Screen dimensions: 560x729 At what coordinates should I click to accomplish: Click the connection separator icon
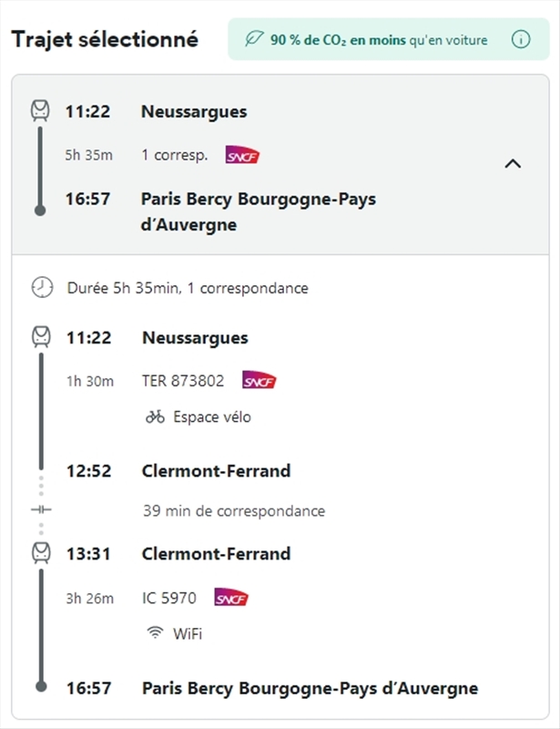pyautogui.click(x=41, y=510)
